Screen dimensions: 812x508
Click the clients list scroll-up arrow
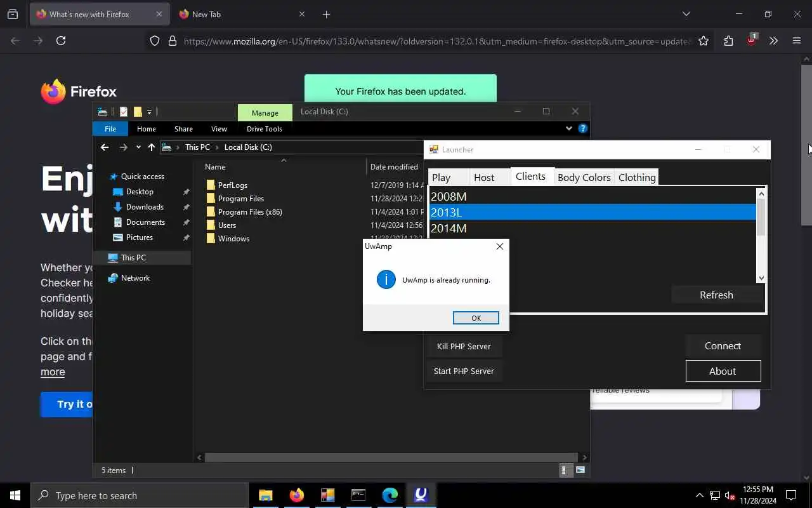761,193
